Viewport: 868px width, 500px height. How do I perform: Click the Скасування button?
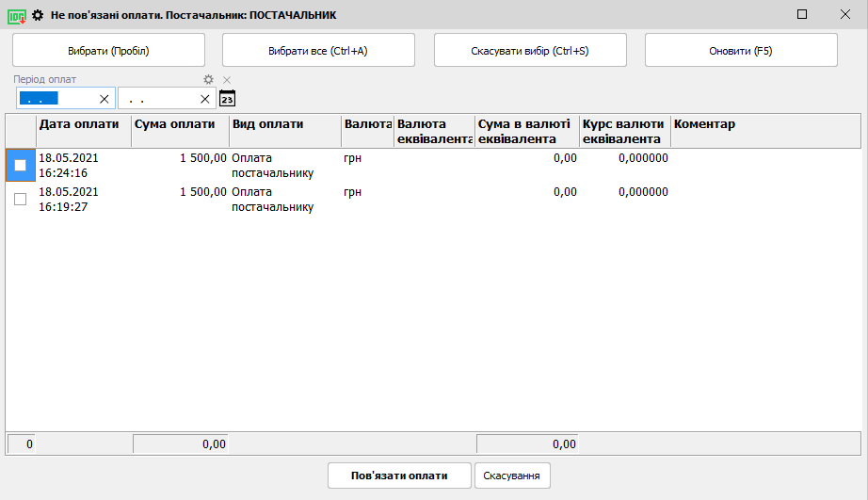coord(512,476)
